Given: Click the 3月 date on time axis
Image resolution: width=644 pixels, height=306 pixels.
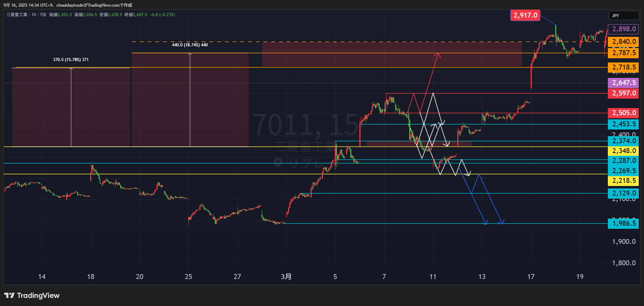Looking at the screenshot, I should [x=286, y=277].
